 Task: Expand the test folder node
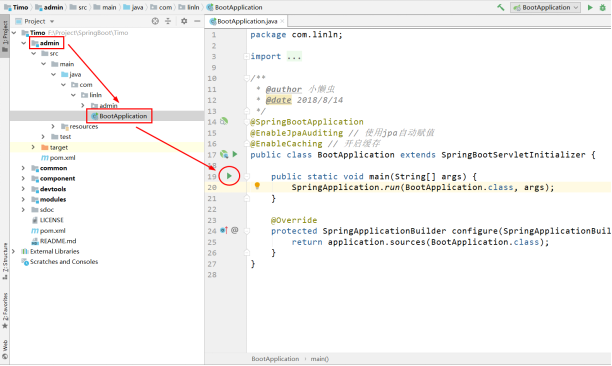pyautogui.click(x=43, y=137)
